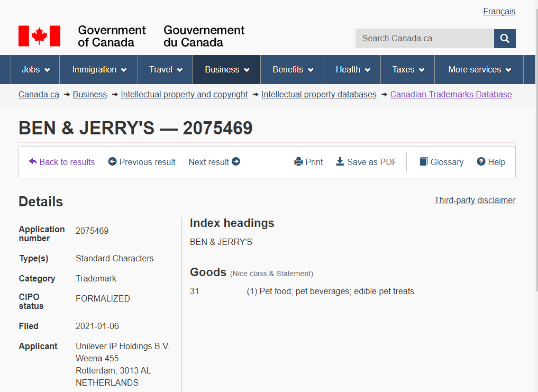This screenshot has width=538, height=392.
Task: Open the Business dropdown menu
Action: click(x=226, y=70)
